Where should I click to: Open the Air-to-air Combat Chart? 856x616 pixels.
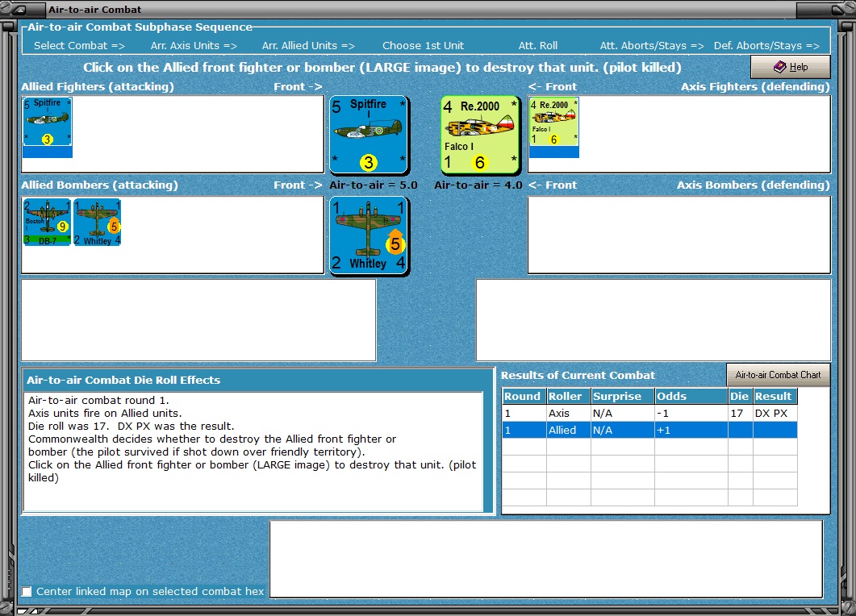pos(778,375)
